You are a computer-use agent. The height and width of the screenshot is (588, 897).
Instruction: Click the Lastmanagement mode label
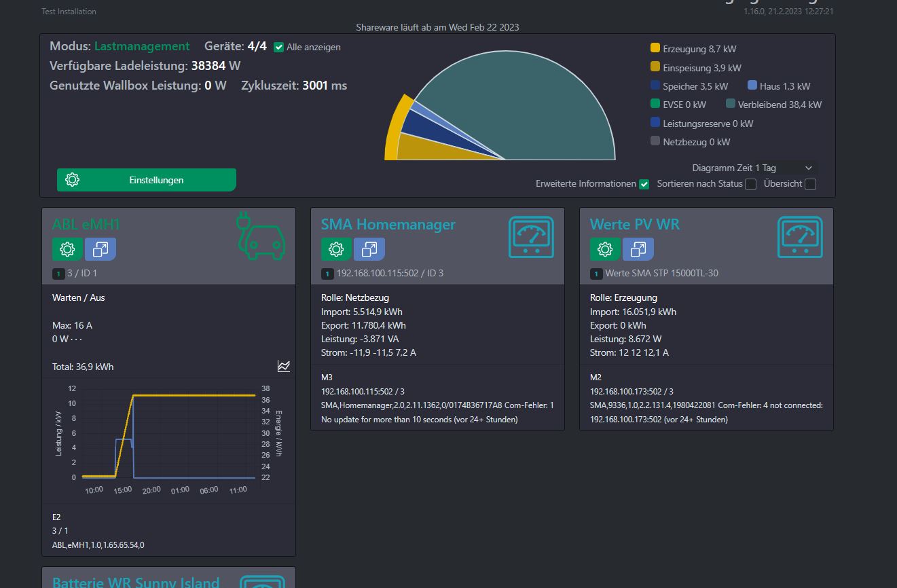point(142,46)
